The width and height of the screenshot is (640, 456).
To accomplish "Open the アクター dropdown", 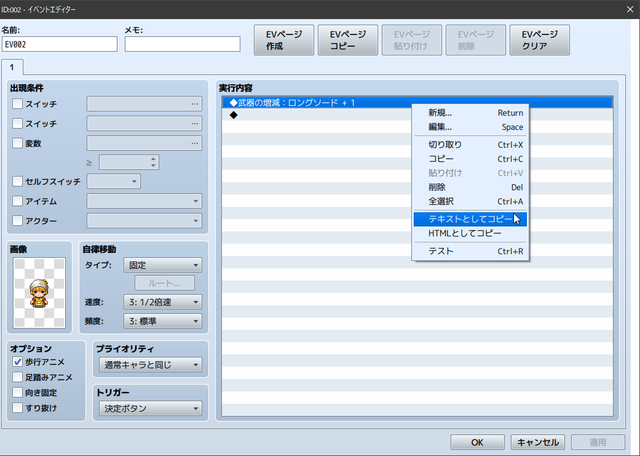I will pos(144,221).
